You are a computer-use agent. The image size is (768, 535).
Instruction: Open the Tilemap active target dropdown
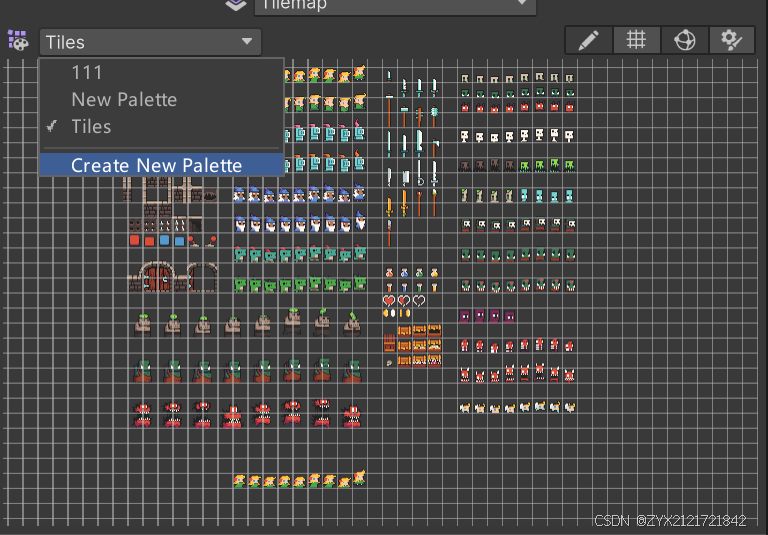(395, 6)
